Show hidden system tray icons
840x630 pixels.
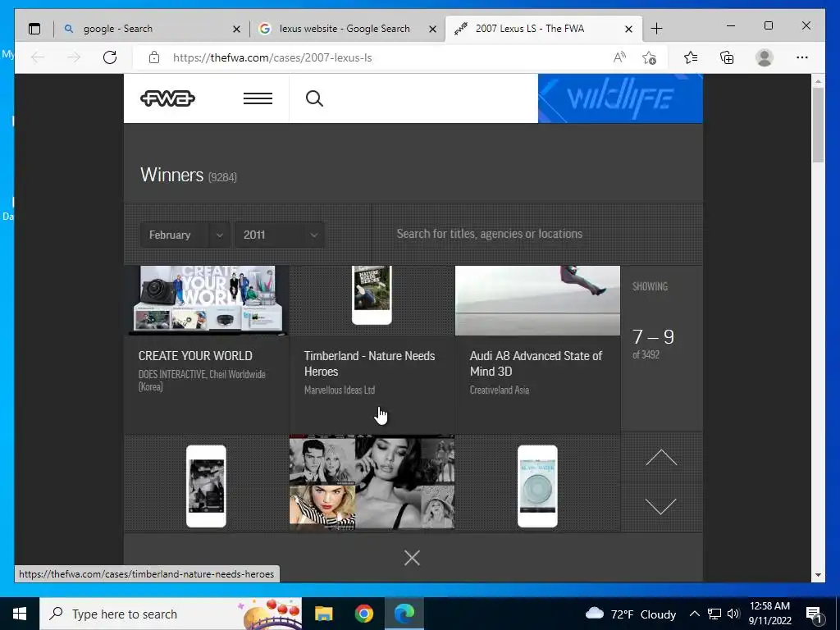pyautogui.click(x=694, y=614)
